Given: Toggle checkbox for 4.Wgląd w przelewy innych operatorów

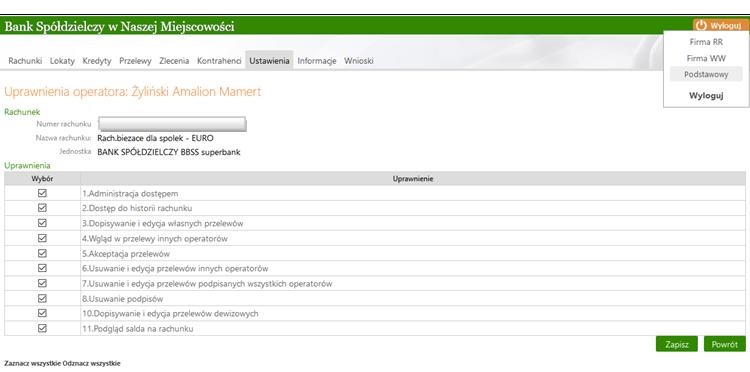Looking at the screenshot, I should [42, 238].
